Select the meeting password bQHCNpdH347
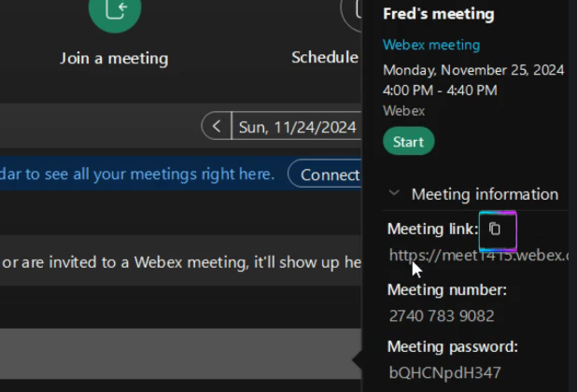The width and height of the screenshot is (577, 392). coord(445,372)
